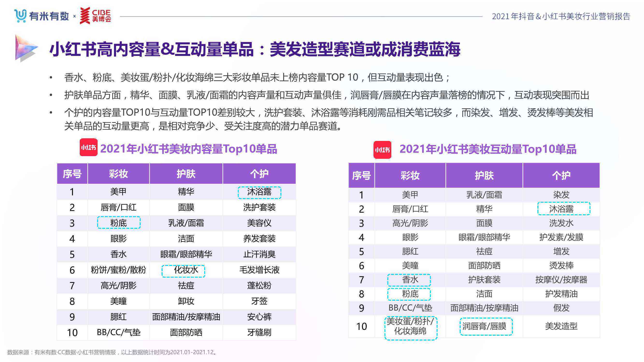Click the 增发 cell in the 互动量 table
The height and width of the screenshot is (362, 644).
click(x=561, y=251)
